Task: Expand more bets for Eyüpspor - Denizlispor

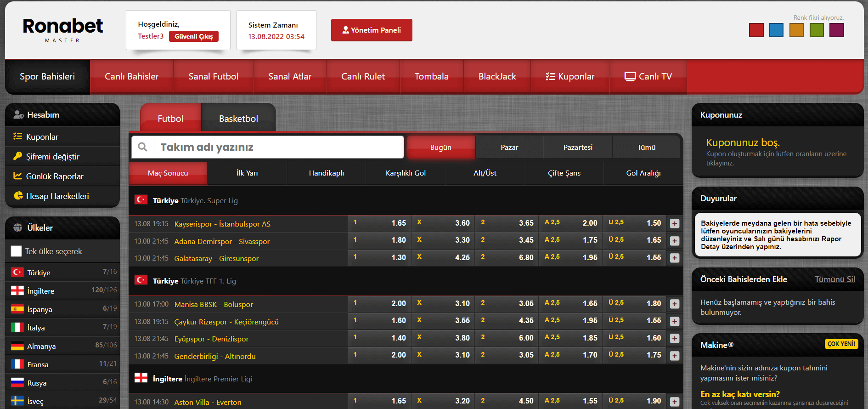Action: pyautogui.click(x=674, y=339)
